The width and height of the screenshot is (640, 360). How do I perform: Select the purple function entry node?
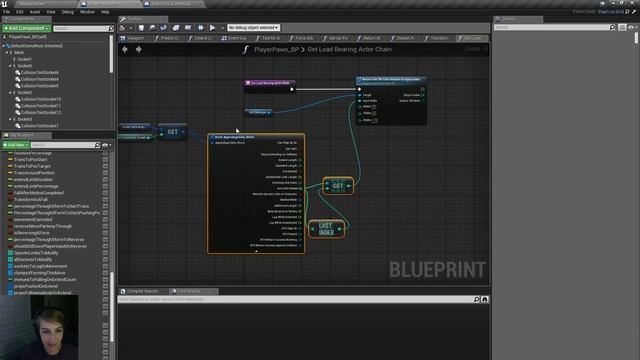[270, 86]
